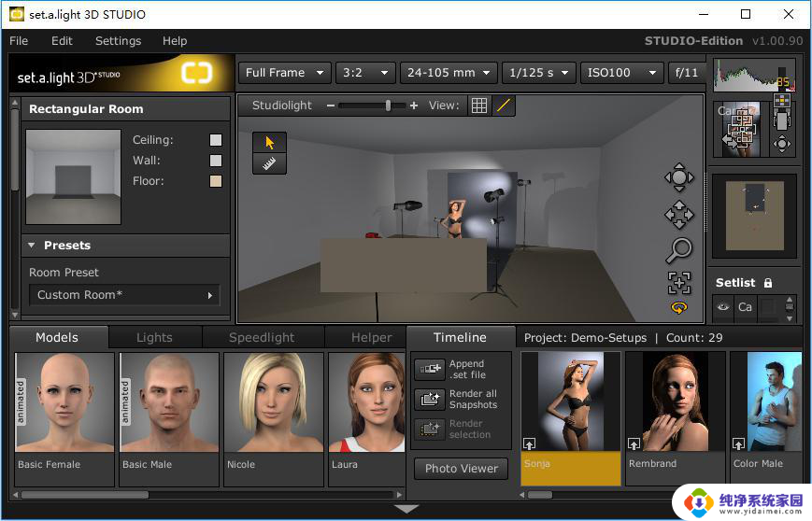Open the Full Frame sensor dropdown
812x521 pixels.
point(284,73)
